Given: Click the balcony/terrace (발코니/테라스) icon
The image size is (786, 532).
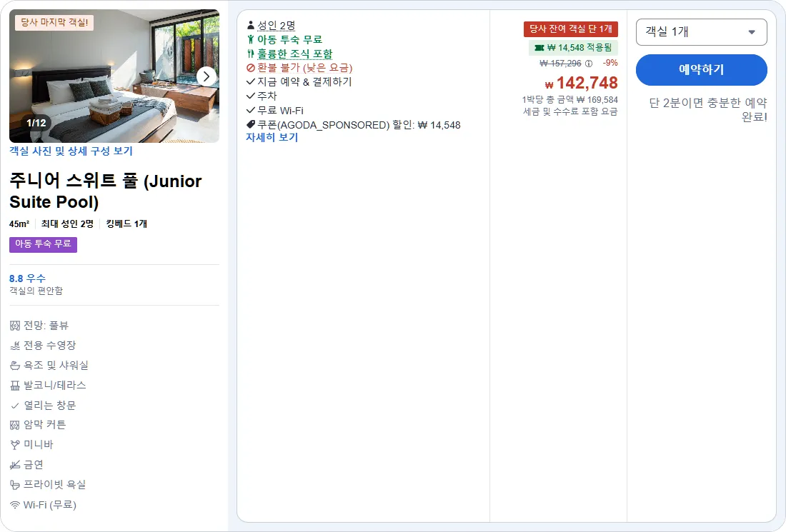Looking at the screenshot, I should point(15,386).
